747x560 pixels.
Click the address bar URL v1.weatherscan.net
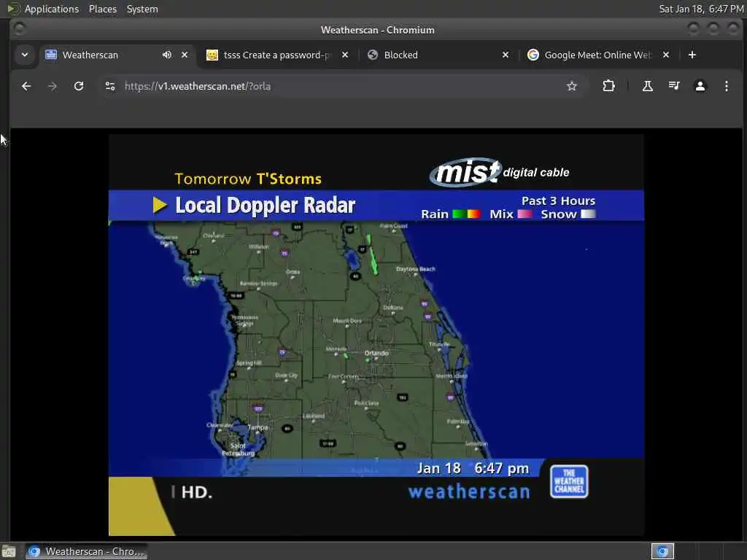[x=198, y=86]
